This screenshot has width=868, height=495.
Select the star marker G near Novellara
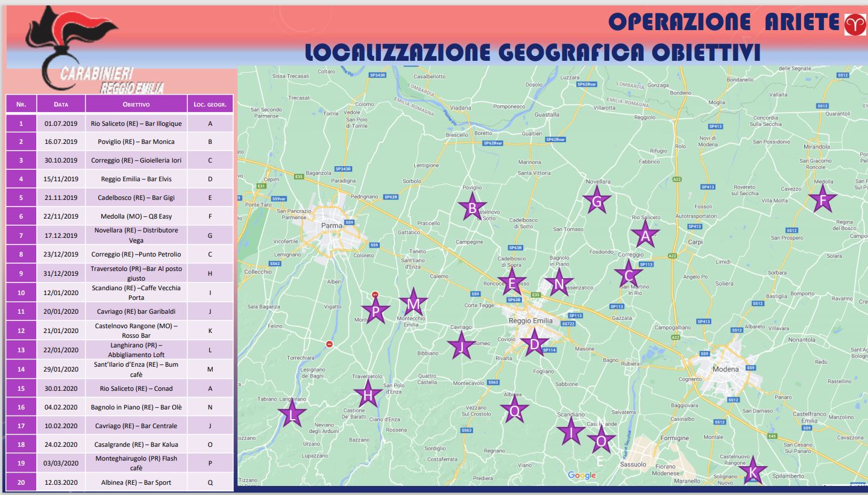tap(597, 201)
